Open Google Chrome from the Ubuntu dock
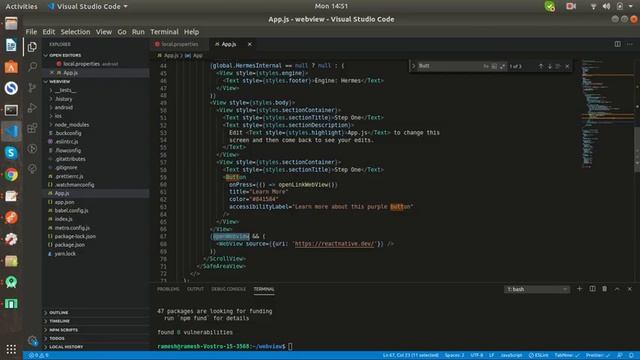 (11, 175)
